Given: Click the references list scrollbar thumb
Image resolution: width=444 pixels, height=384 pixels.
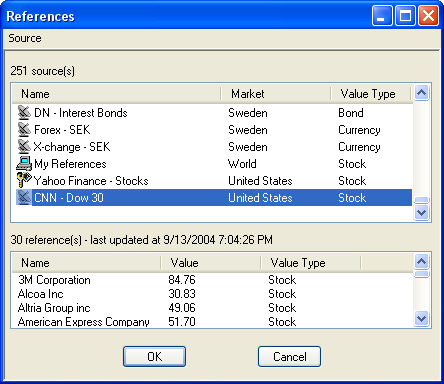Looking at the screenshot, I should [422, 274].
